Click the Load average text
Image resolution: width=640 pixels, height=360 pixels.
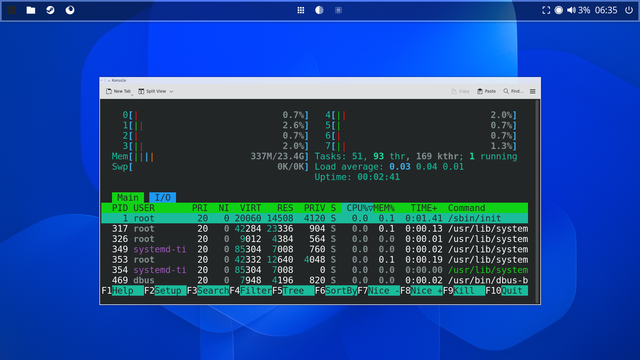pos(389,167)
